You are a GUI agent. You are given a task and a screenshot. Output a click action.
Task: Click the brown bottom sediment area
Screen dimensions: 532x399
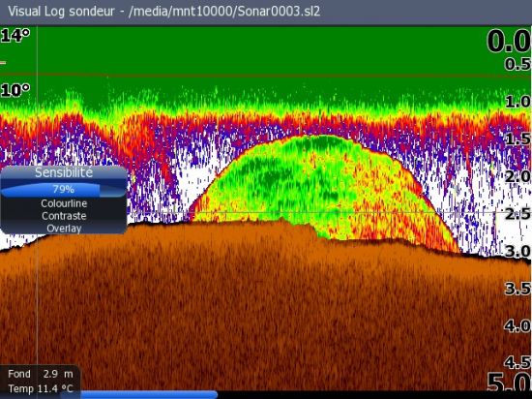[266, 313]
